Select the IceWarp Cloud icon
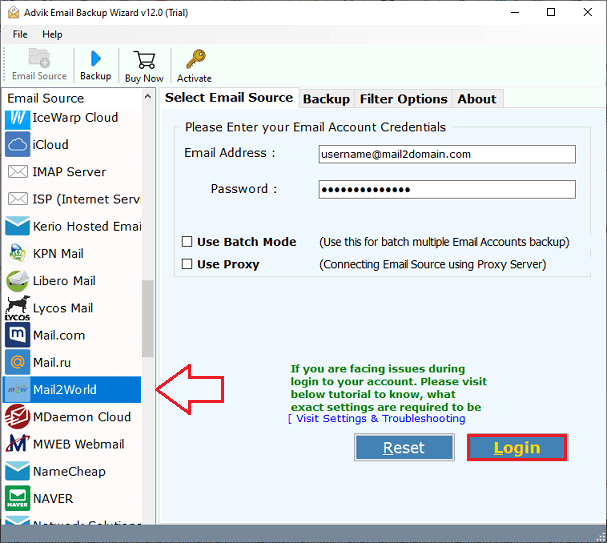 17,118
